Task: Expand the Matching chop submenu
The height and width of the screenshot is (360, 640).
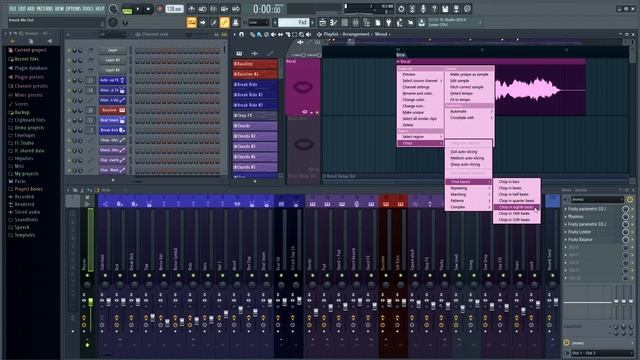Action: [x=468, y=194]
